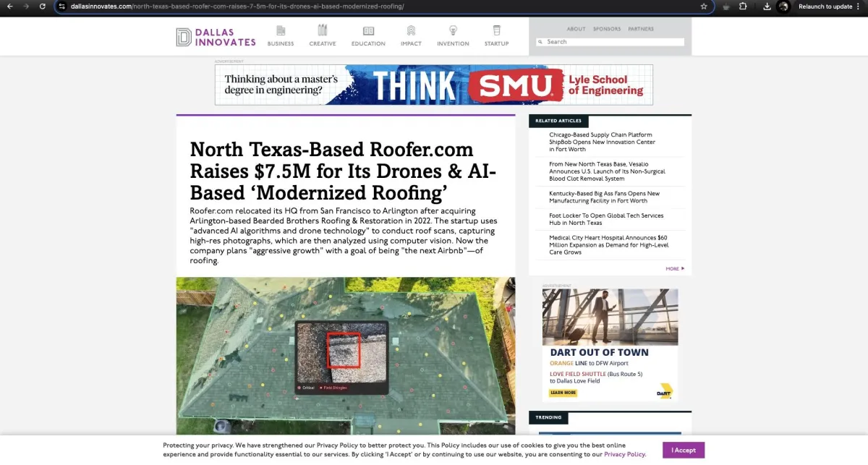
Task: Open the Sponsors link in header
Action: click(607, 29)
